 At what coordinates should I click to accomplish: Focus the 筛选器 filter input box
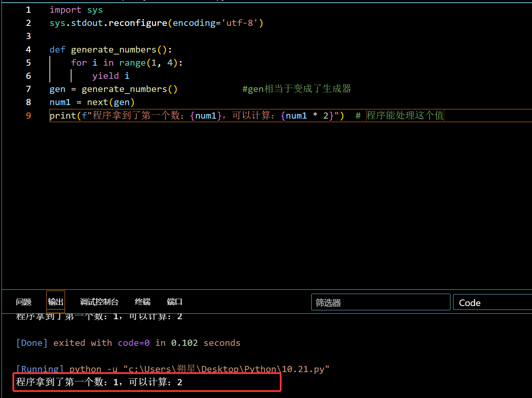[x=380, y=302]
